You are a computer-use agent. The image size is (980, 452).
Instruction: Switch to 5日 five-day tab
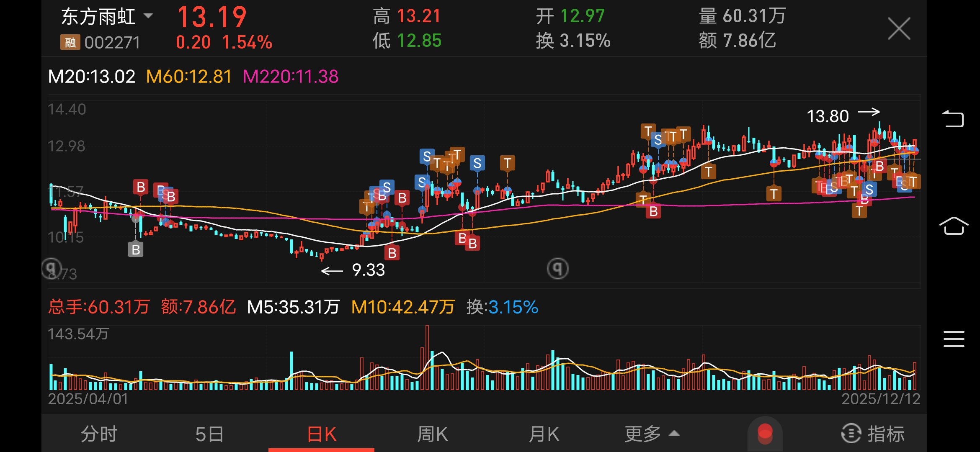pyautogui.click(x=209, y=434)
